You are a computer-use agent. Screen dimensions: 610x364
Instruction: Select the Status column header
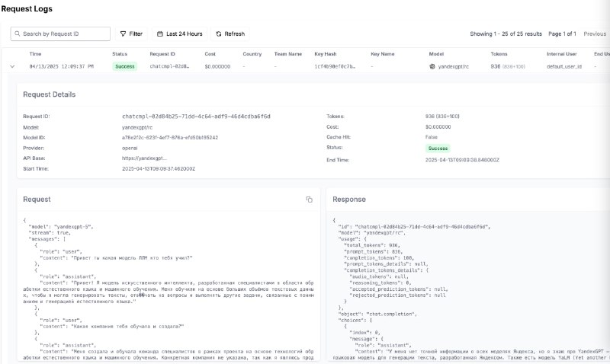[120, 54]
